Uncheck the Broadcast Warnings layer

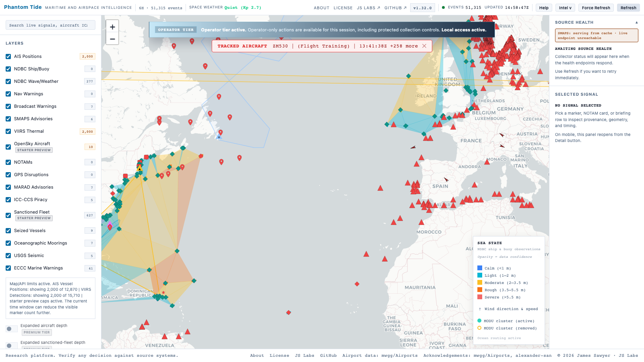[8, 106]
